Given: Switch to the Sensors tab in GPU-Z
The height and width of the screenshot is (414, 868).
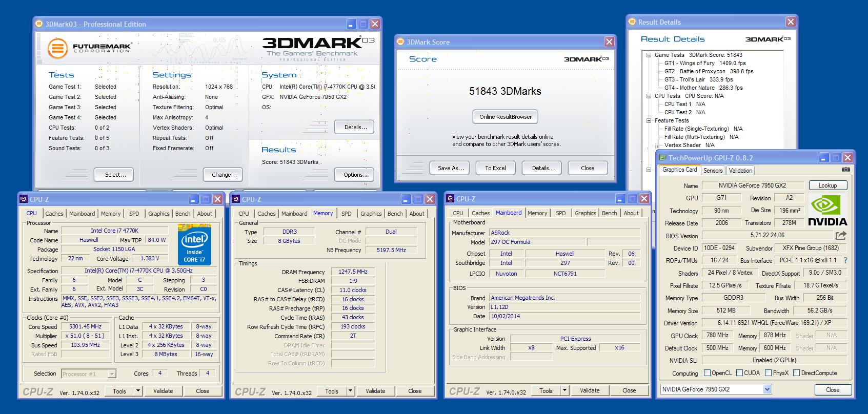Looking at the screenshot, I should 713,171.
